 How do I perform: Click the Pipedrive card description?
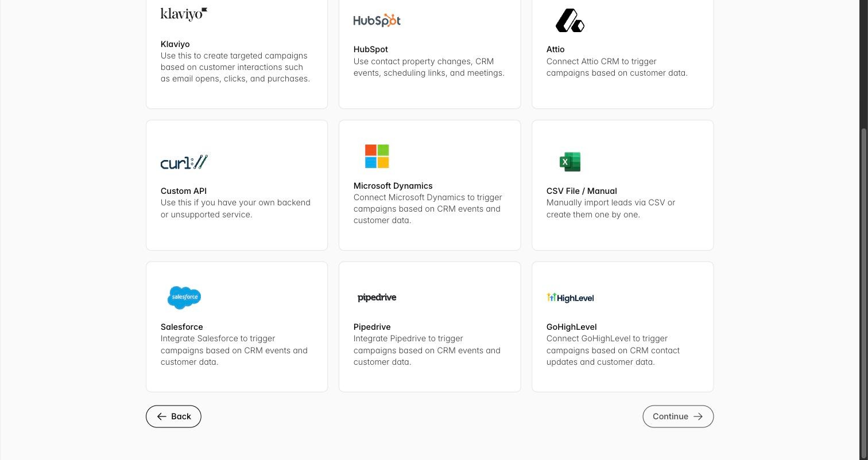[427, 350]
